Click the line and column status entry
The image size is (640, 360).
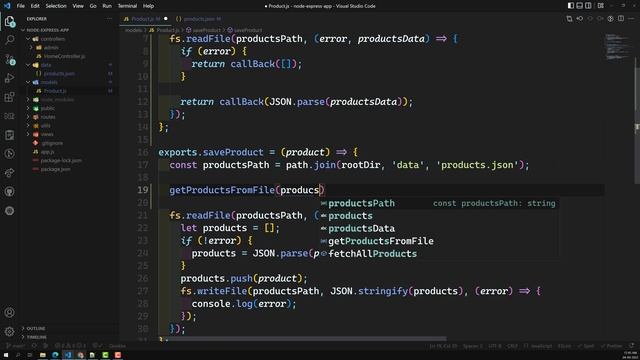pos(443,346)
